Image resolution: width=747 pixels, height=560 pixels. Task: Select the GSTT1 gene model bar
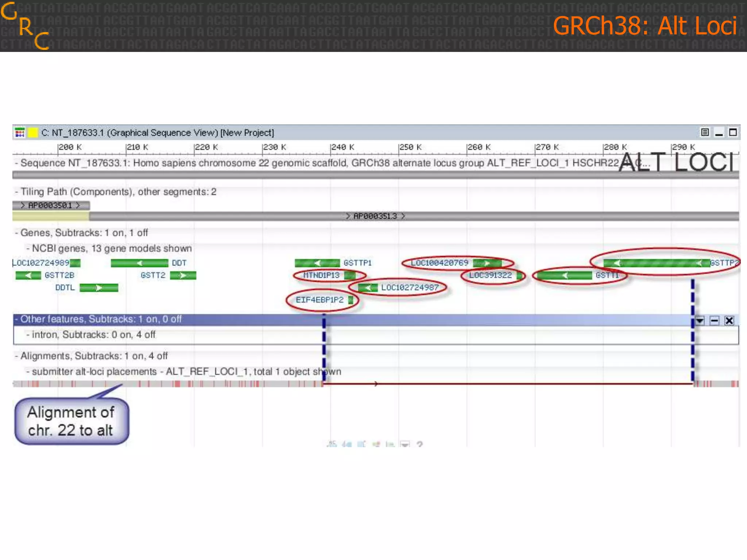click(x=565, y=275)
